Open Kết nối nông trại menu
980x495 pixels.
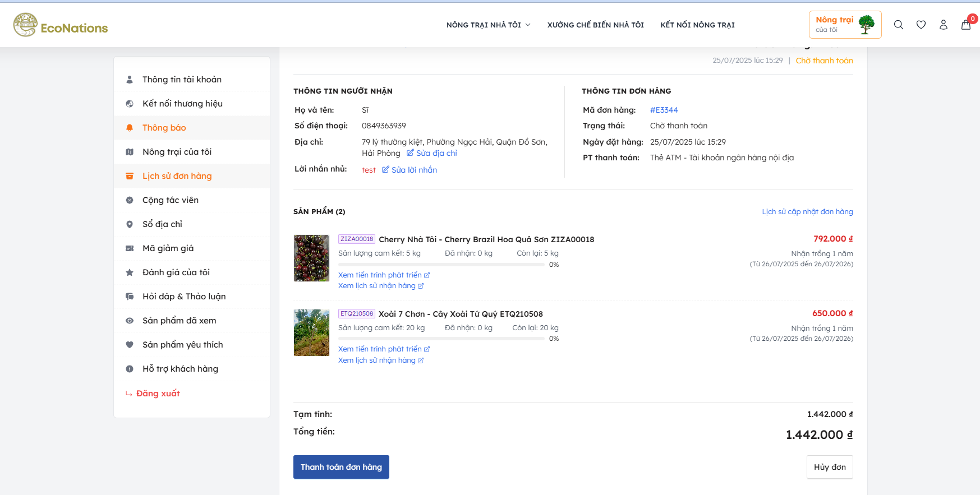pos(697,25)
